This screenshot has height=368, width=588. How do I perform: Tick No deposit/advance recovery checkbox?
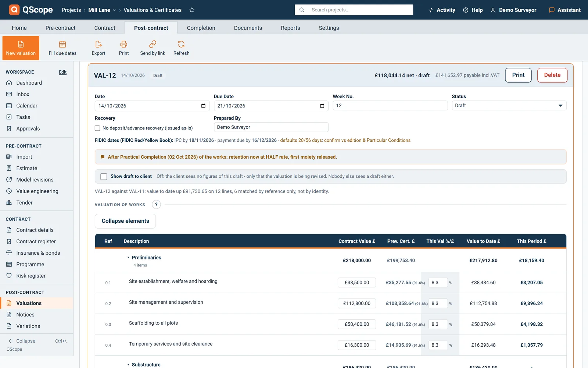pos(97,128)
